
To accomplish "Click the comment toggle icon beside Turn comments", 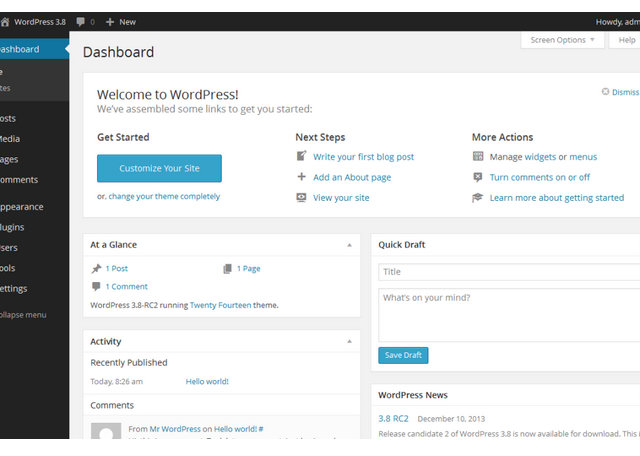I will tap(478, 177).
